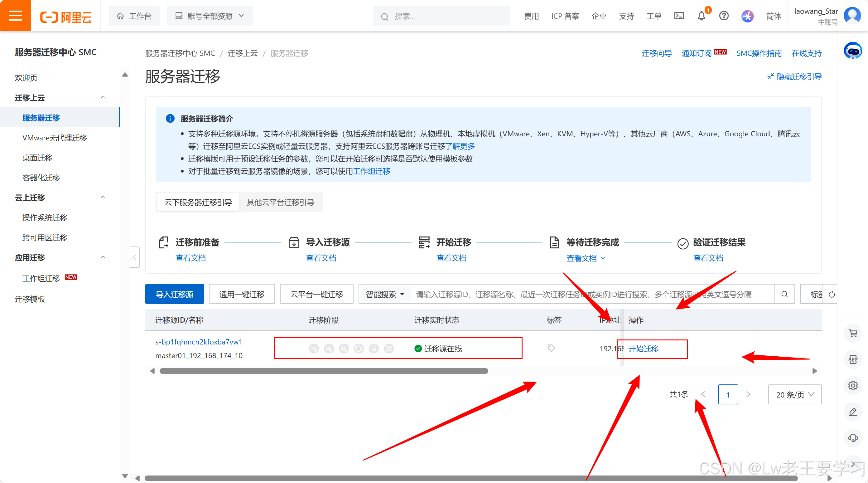Click the first migration stage icon
Screen dimensions: 868x483
[x=314, y=348]
